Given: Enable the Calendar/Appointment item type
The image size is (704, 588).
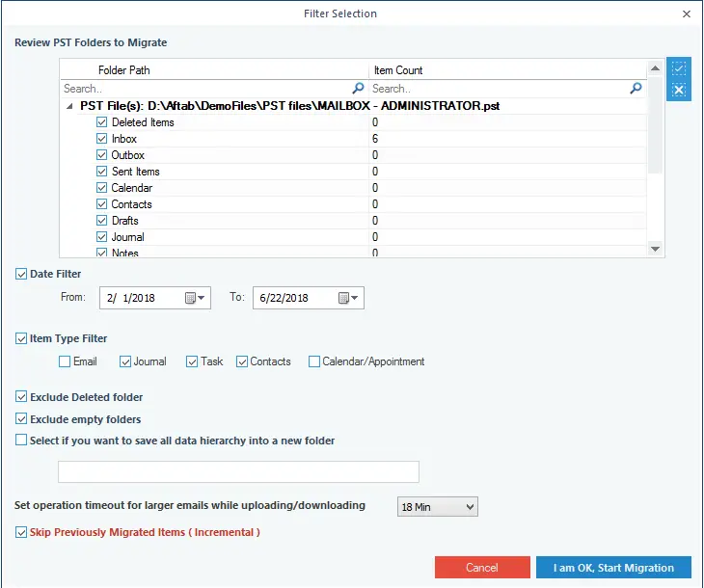Looking at the screenshot, I should point(314,361).
